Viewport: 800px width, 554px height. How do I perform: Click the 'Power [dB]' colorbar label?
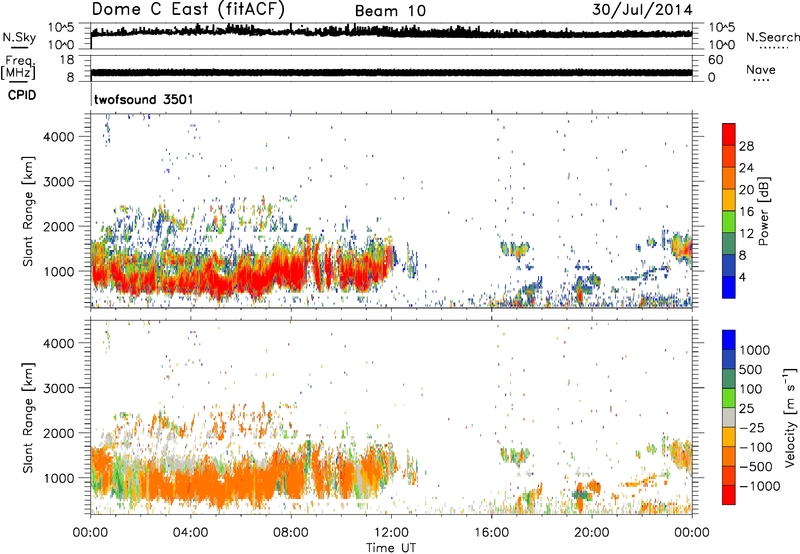(x=763, y=211)
